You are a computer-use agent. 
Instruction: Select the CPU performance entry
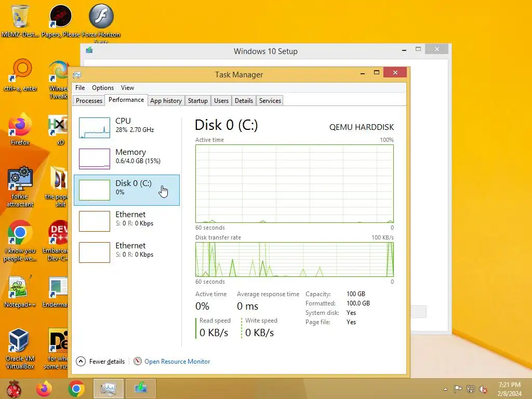point(127,128)
